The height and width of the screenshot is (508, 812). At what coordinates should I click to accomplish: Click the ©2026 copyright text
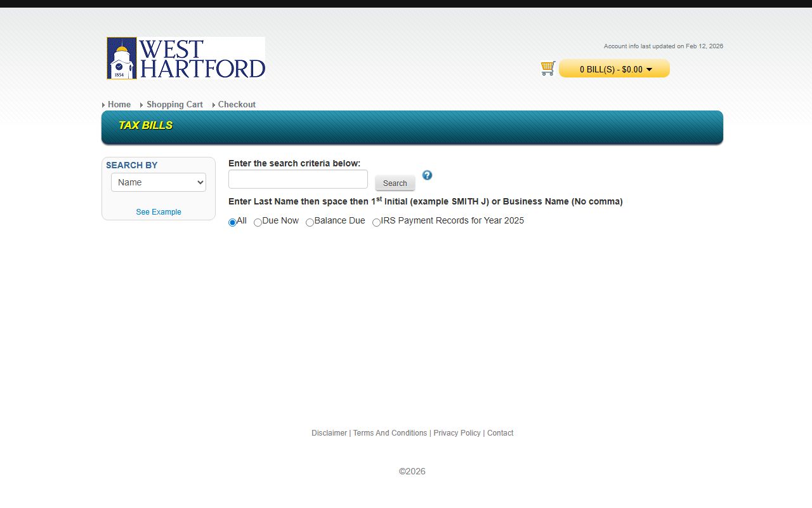click(412, 471)
